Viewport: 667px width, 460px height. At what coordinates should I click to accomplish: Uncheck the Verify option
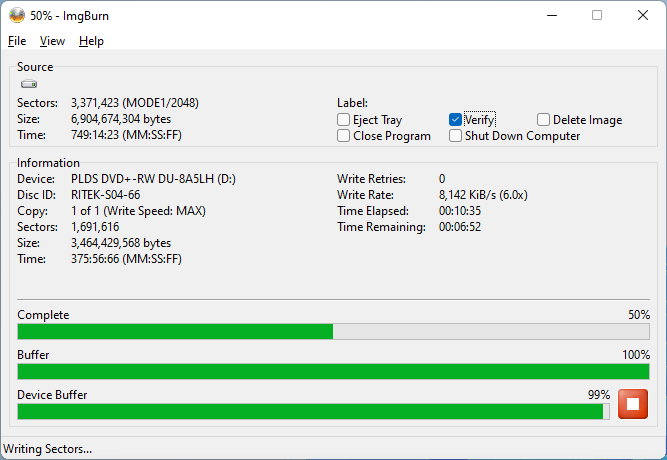456,120
